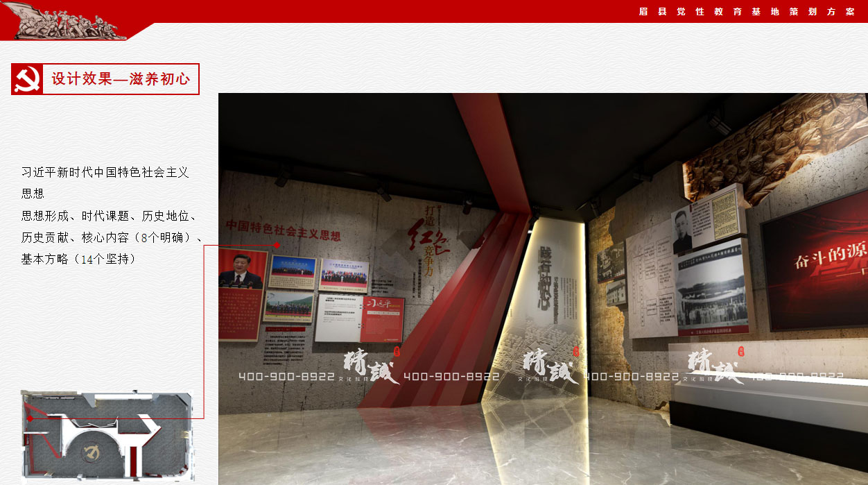868x485 pixels.
Task: Click the first 400-900-8922 phone number
Action: tap(286, 377)
